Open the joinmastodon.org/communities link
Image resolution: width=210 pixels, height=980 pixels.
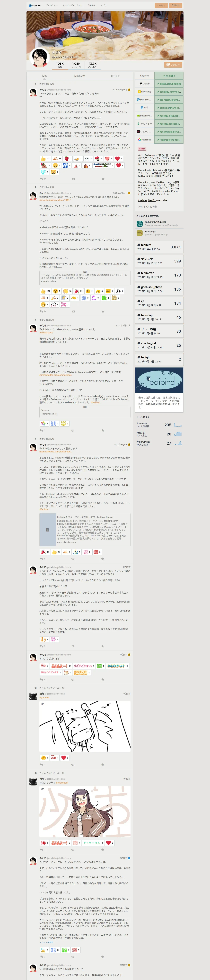55,375
